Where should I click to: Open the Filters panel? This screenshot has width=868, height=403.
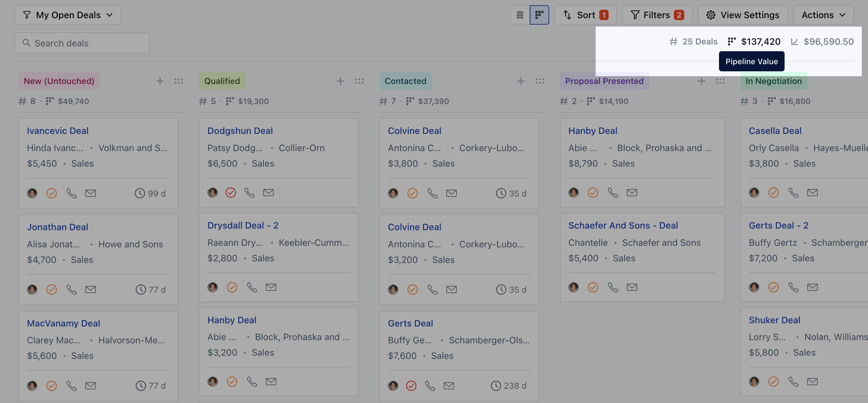(x=657, y=15)
